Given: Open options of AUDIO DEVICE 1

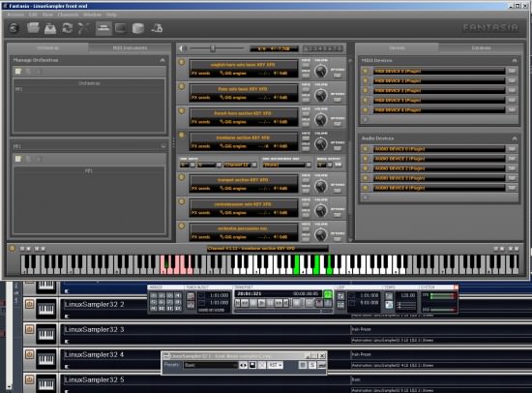Looking at the screenshot, I should pyautogui.click(x=512, y=159).
